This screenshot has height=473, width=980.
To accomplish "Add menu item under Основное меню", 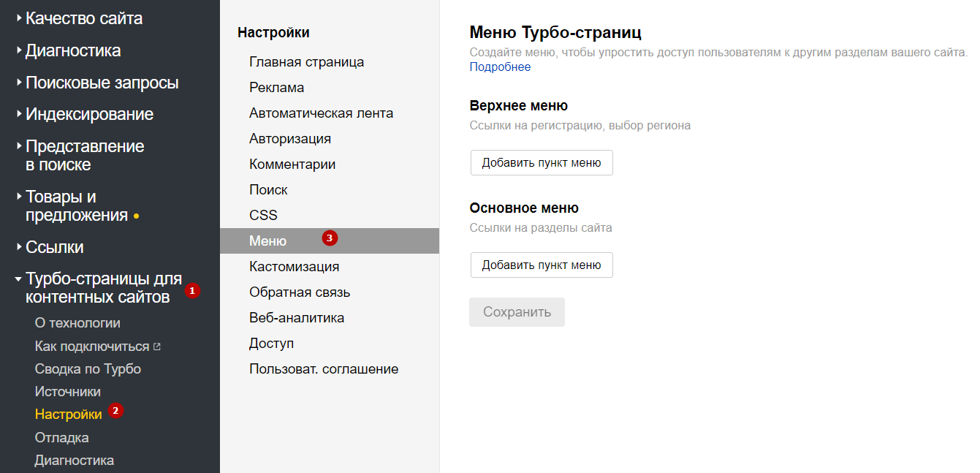I will 541,265.
